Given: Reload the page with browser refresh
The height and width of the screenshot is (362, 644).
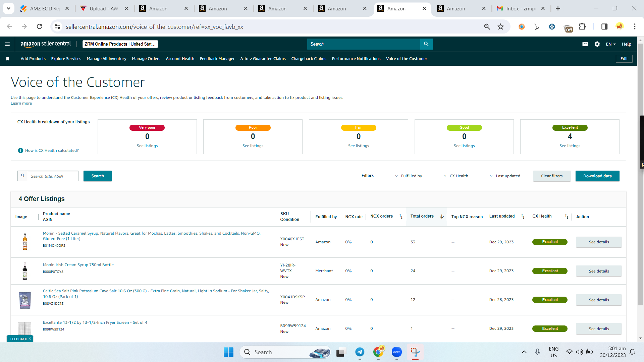Looking at the screenshot, I should point(39,26).
